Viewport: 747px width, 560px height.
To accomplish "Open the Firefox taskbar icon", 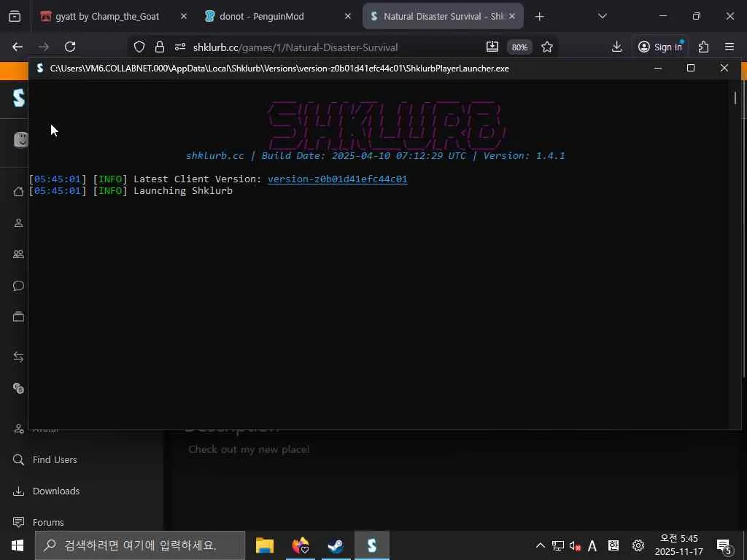I will point(300,545).
